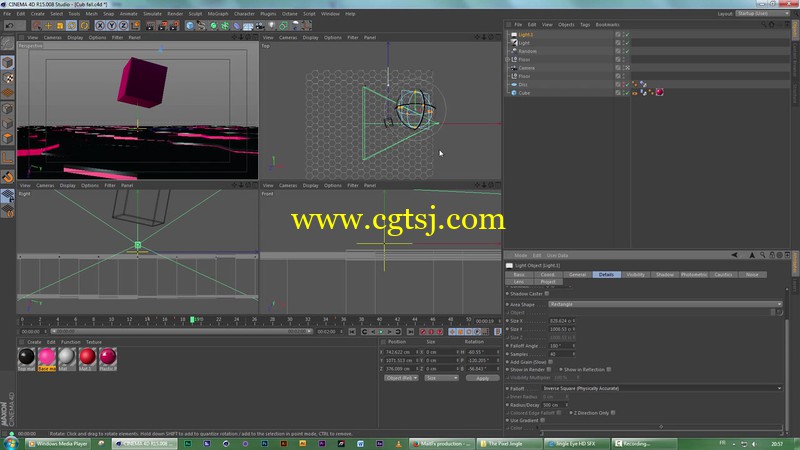Open the Render menu
800x450 pixels.
click(175, 14)
